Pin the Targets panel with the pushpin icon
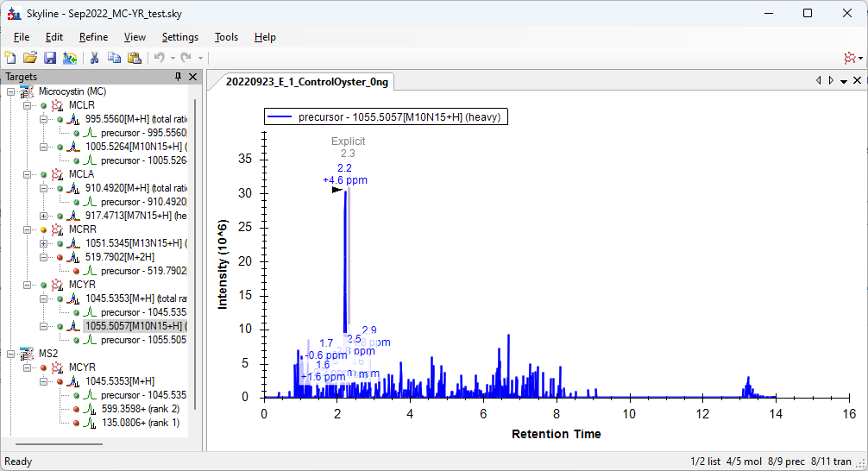Image resolution: width=868 pixels, height=471 pixels. pos(179,77)
